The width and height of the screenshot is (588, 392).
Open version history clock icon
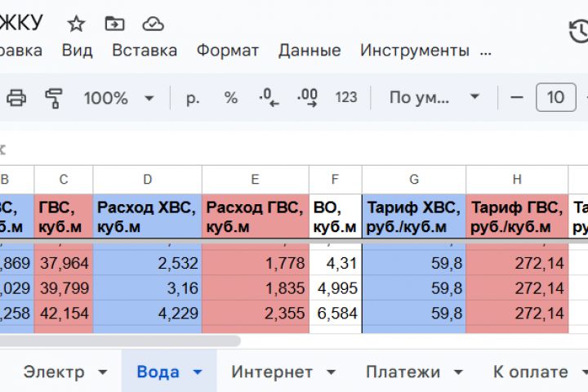point(578,31)
